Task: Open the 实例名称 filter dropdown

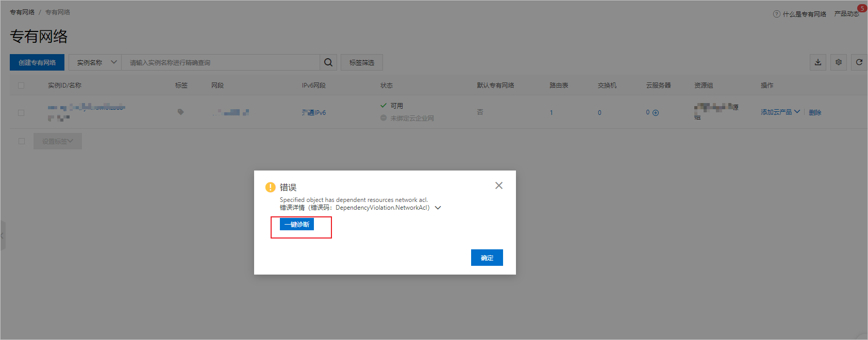Action: [x=95, y=62]
